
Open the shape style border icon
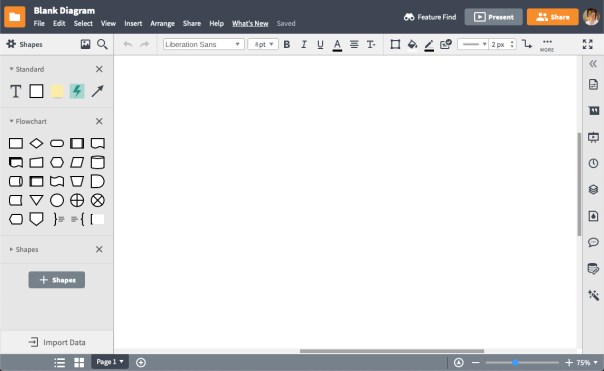click(x=395, y=44)
